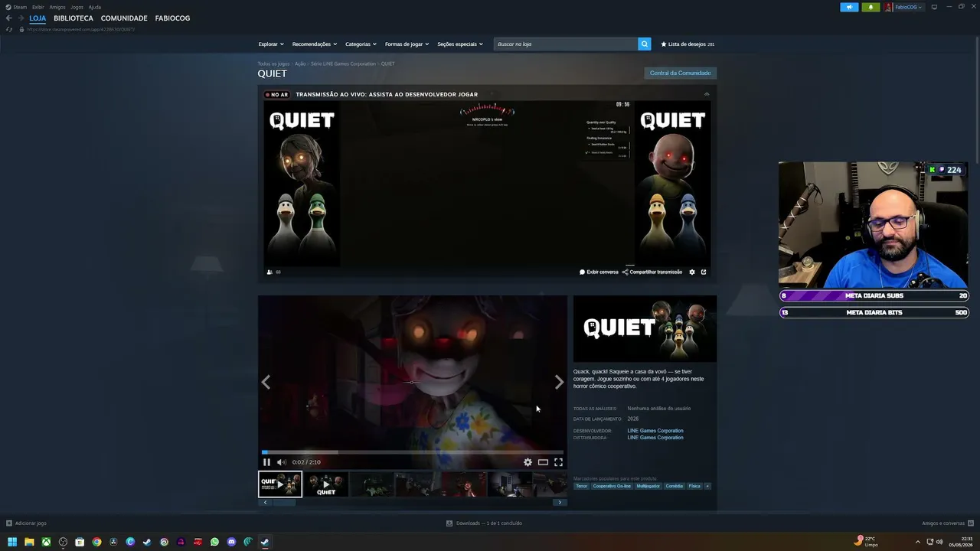Viewport: 980px width, 551px height.
Task: Open the FABIOCOG profile tab
Action: tap(172, 18)
